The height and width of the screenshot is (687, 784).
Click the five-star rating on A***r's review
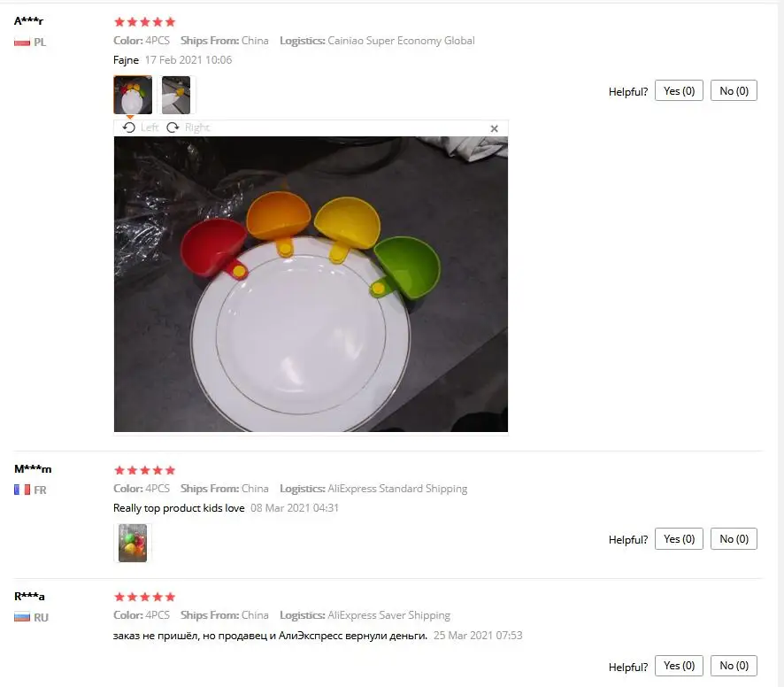144,22
